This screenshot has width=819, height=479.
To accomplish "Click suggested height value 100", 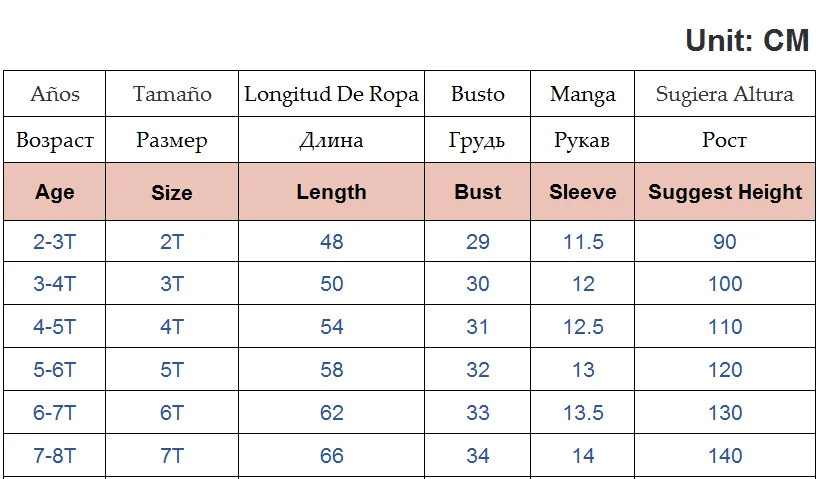I will [725, 284].
